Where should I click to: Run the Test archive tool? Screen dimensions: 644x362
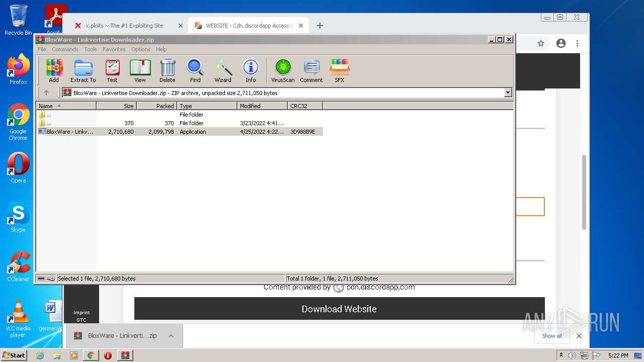(x=112, y=70)
